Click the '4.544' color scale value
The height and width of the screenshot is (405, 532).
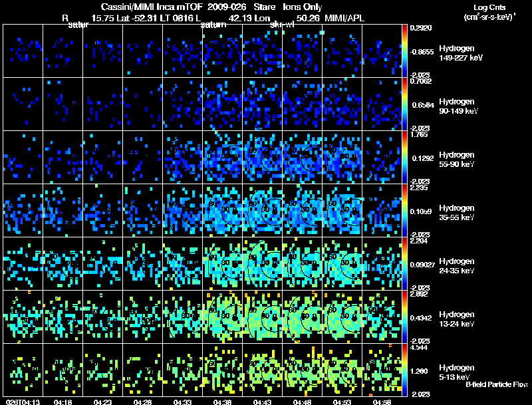point(419,347)
